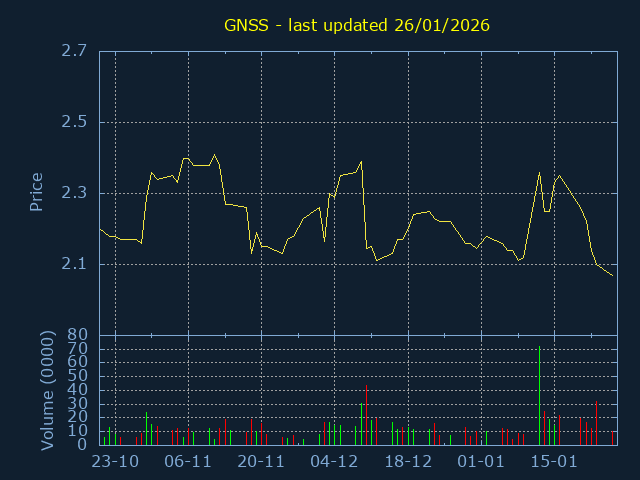640x480 pixels.
Task: Click the tallest gray volume bar
Action: coord(539,395)
